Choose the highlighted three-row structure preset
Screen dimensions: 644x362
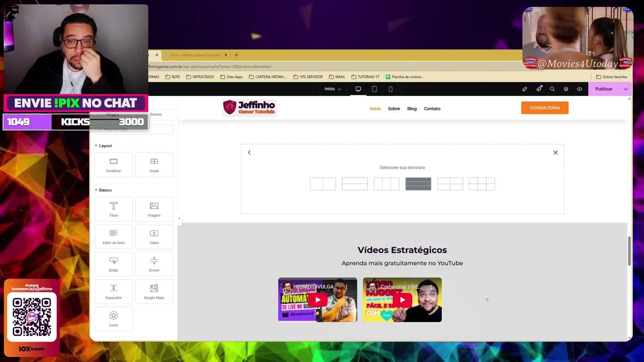point(418,184)
